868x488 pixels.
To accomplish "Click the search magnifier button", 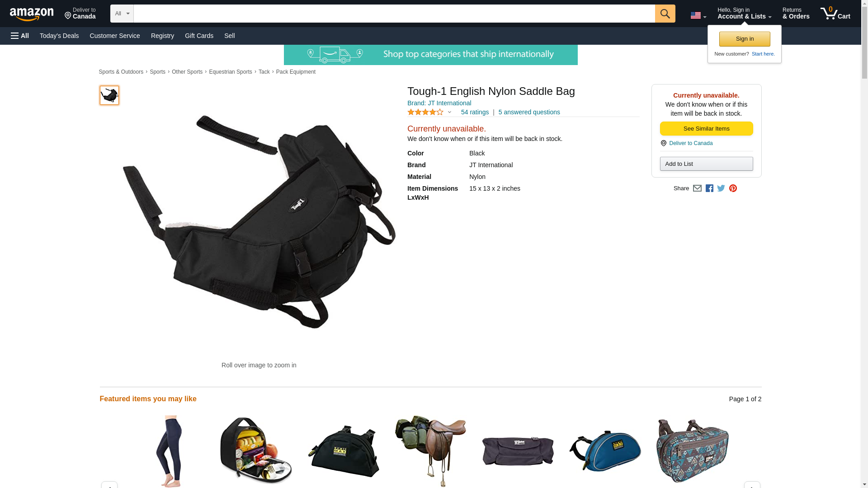I will pos(665,14).
